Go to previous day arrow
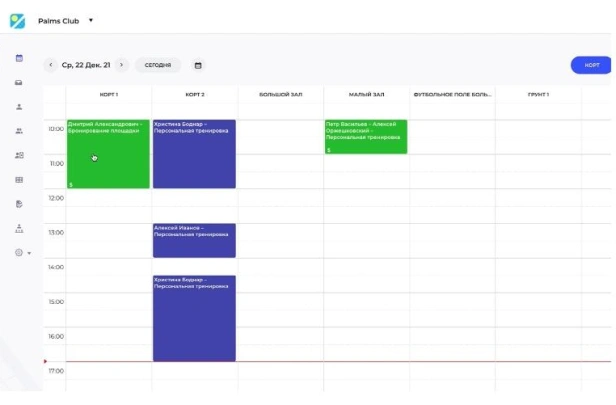 click(51, 65)
